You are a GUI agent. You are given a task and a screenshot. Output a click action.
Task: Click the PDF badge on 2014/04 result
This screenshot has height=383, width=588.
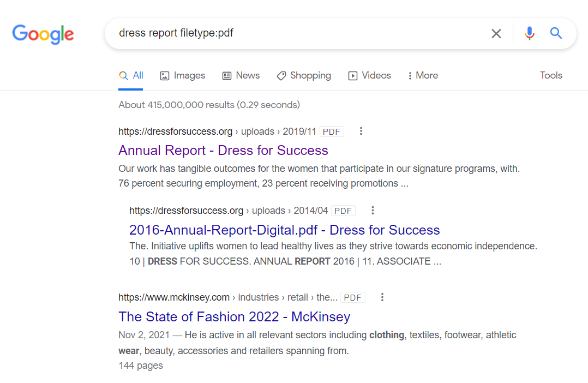click(343, 211)
